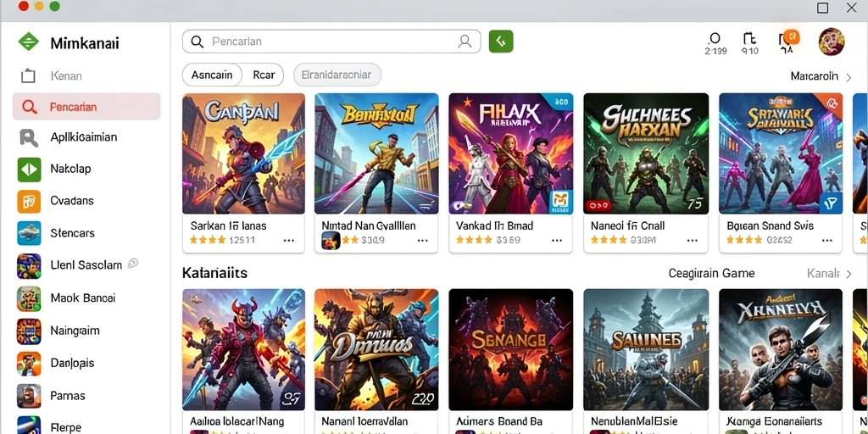Click the yellow macOS window button
The width and height of the screenshot is (868, 434).
[x=39, y=7]
